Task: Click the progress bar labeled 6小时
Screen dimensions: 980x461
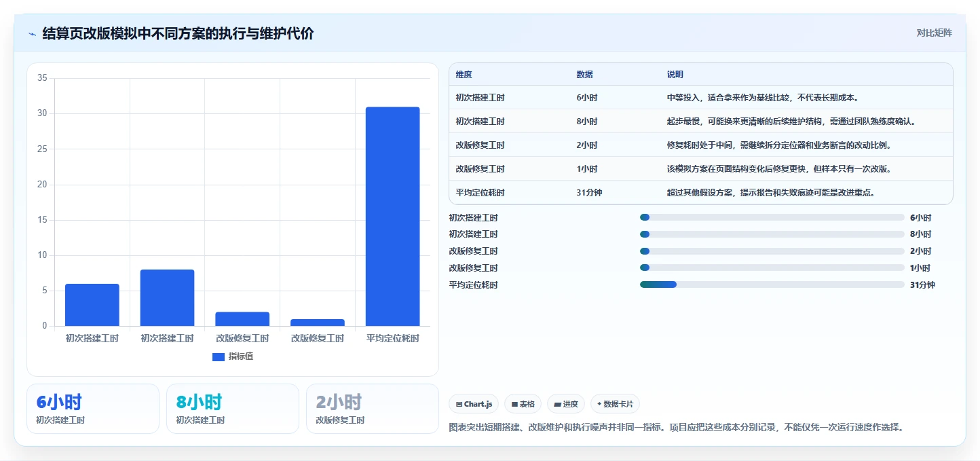Action: coord(772,217)
